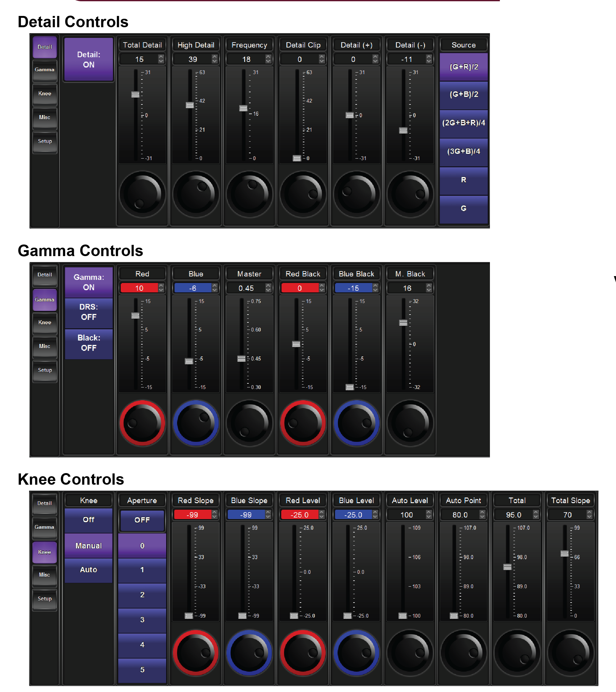Select Knee Auto mode button
616x692 pixels.
click(x=89, y=570)
